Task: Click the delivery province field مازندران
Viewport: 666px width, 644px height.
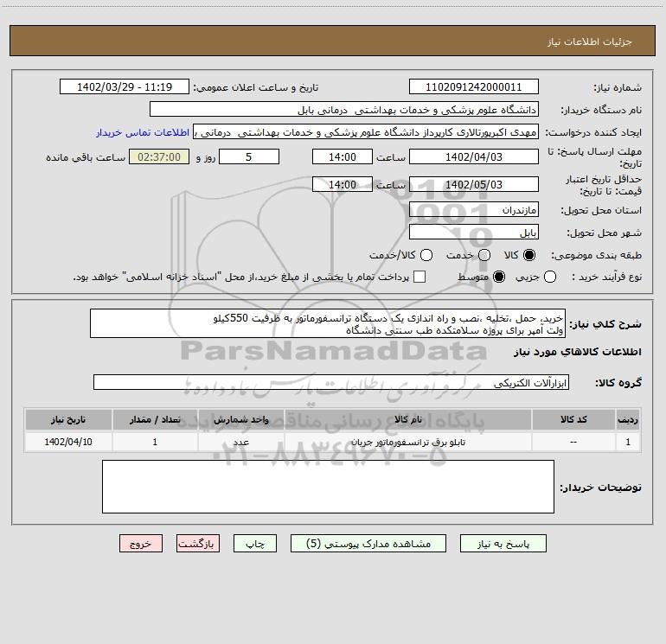Action: coord(474,209)
